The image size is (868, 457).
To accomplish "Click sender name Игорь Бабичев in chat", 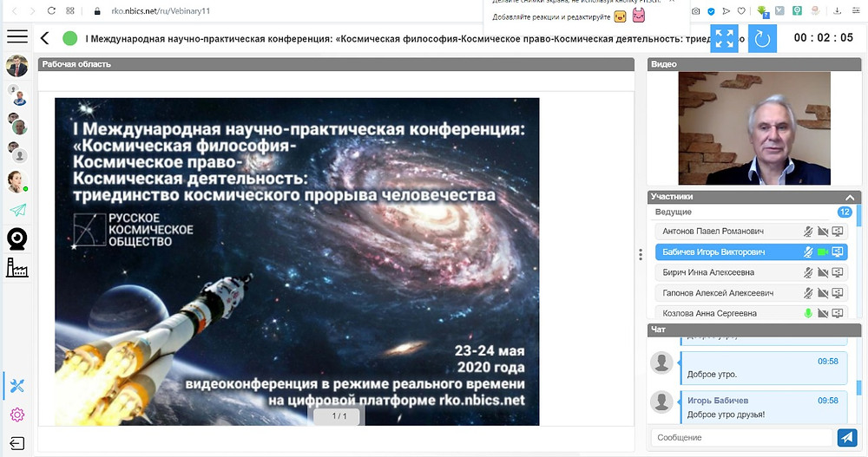I will point(718,400).
